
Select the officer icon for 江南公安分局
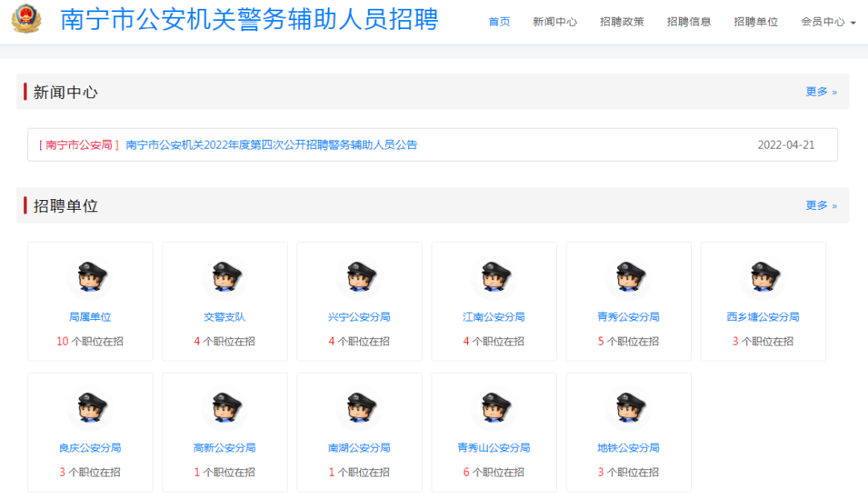493,277
